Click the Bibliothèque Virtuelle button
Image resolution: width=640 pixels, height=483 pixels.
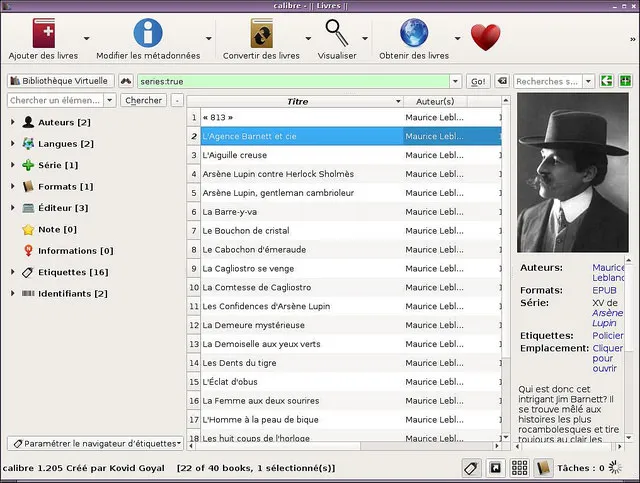coord(58,81)
